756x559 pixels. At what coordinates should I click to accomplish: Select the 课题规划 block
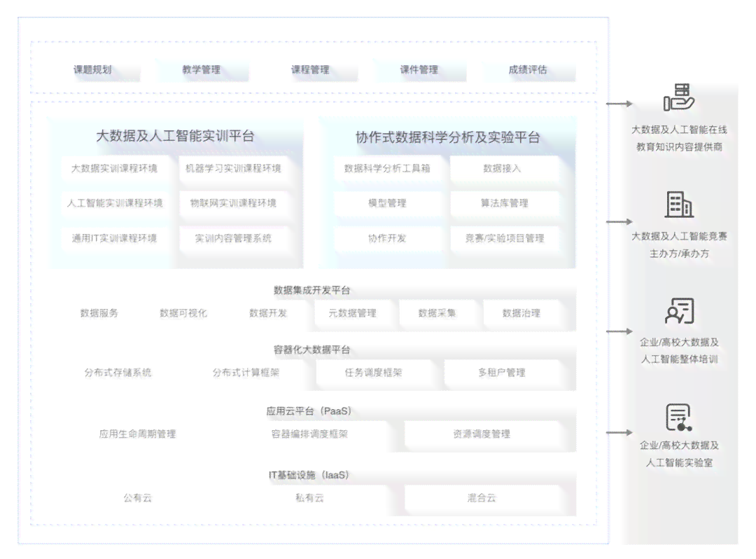pyautogui.click(x=92, y=70)
